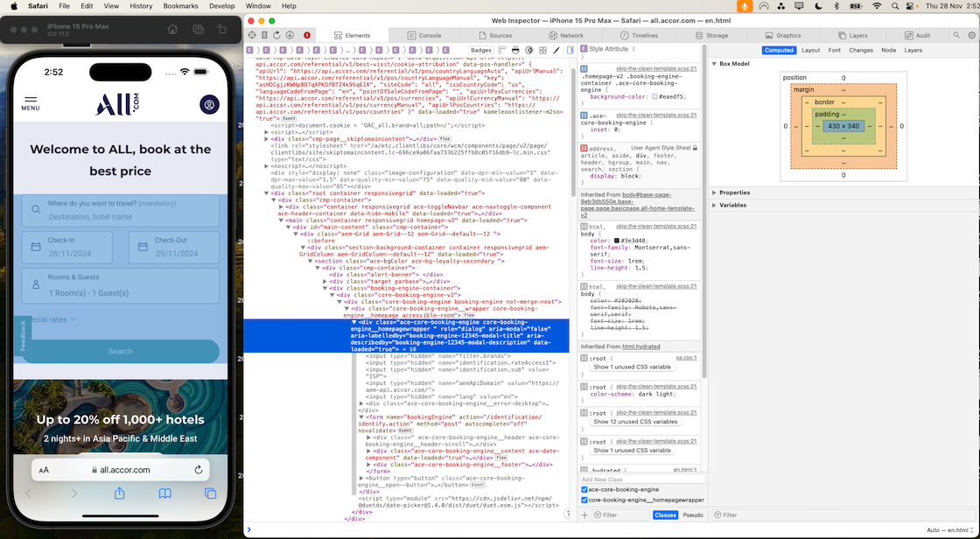Viewport: 980px width, 539px height.
Task: Uncheck the ace-core-booking-engine class checkbox
Action: pyautogui.click(x=584, y=490)
